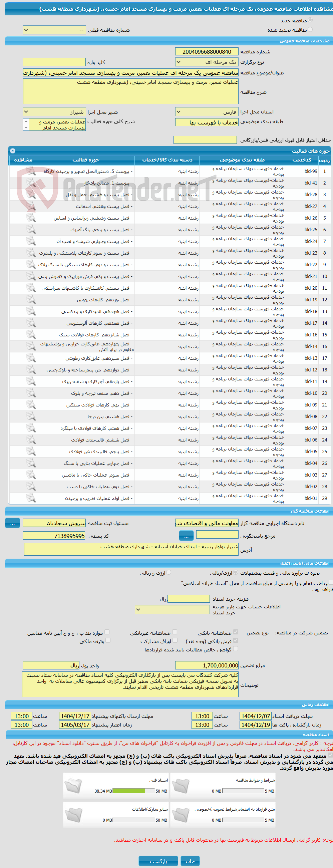Open the نوع برگزاری dropdown
Image resolution: width=333 pixels, height=868 pixels.
click(x=207, y=62)
